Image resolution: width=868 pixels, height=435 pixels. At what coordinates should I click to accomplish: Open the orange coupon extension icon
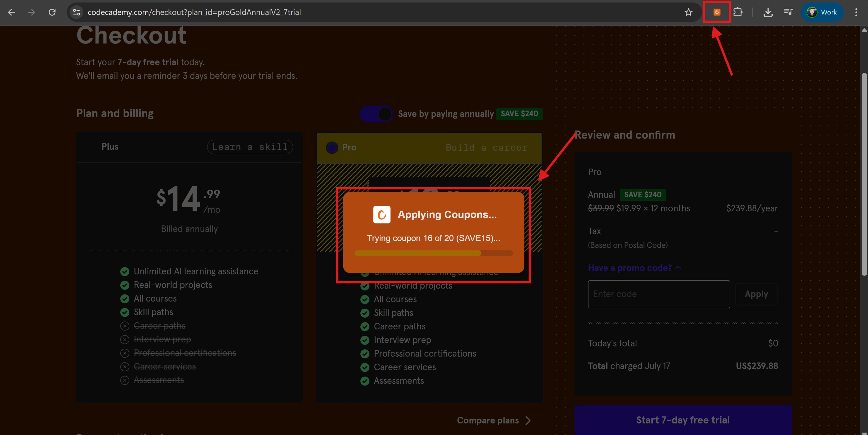pos(717,12)
